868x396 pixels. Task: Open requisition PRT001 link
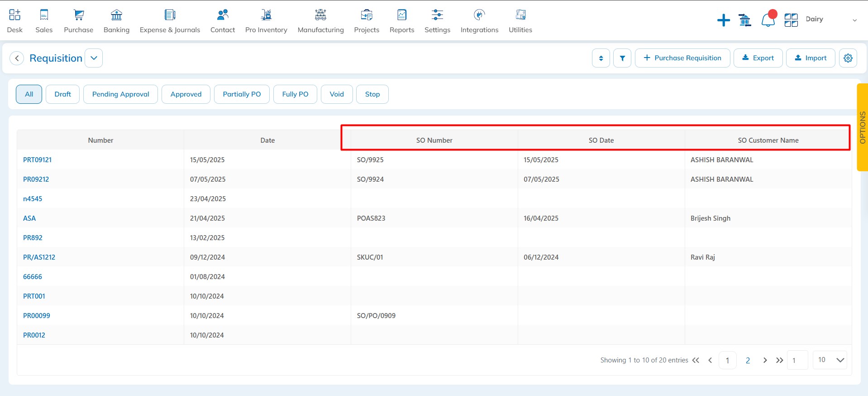coord(34,296)
